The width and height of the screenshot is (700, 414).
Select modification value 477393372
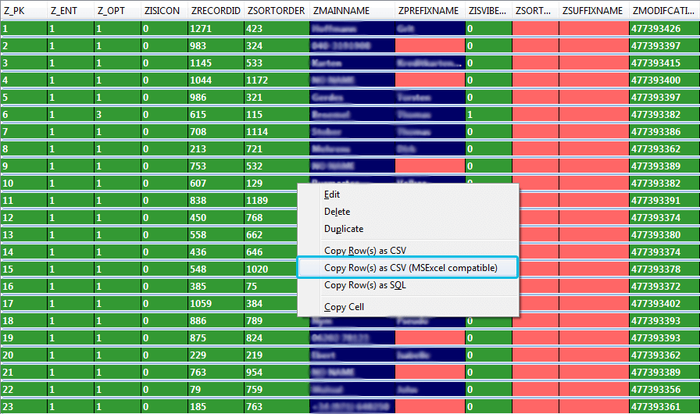click(x=664, y=286)
